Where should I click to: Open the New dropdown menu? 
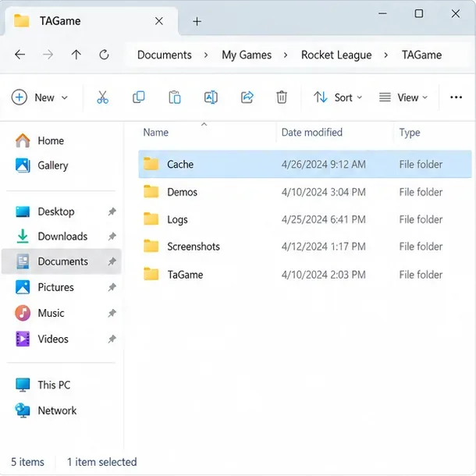tap(40, 98)
